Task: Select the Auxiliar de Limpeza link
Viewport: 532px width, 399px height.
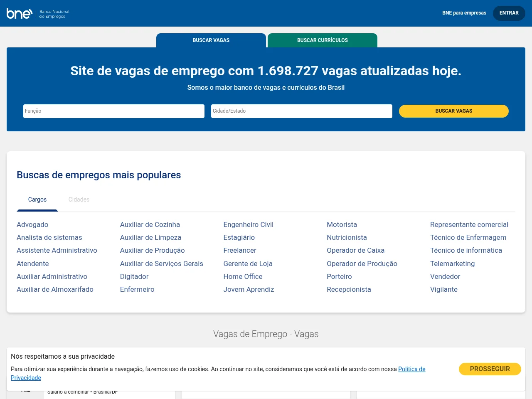Action: (150, 237)
